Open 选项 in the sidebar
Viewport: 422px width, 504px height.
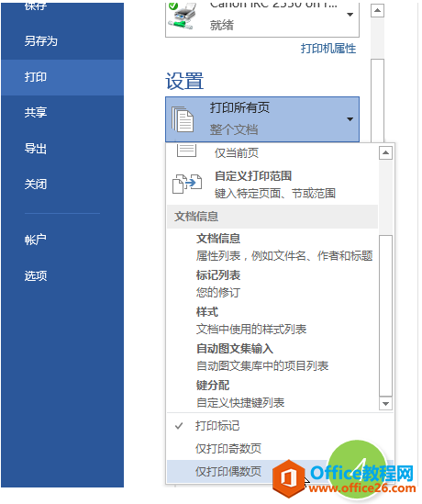(62, 275)
